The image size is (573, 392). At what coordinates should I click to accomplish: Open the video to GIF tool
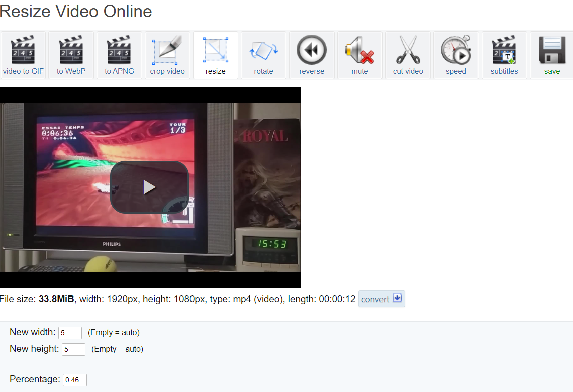pyautogui.click(x=23, y=55)
